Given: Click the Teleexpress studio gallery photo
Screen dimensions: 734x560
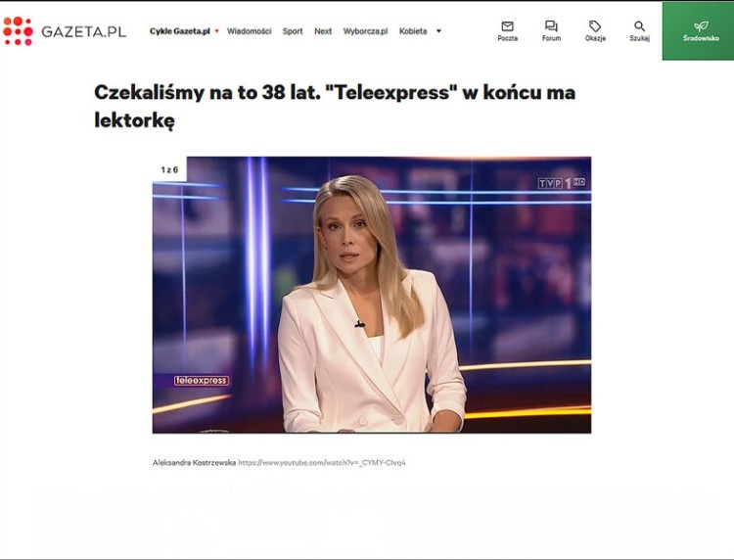Looking at the screenshot, I should 372,295.
